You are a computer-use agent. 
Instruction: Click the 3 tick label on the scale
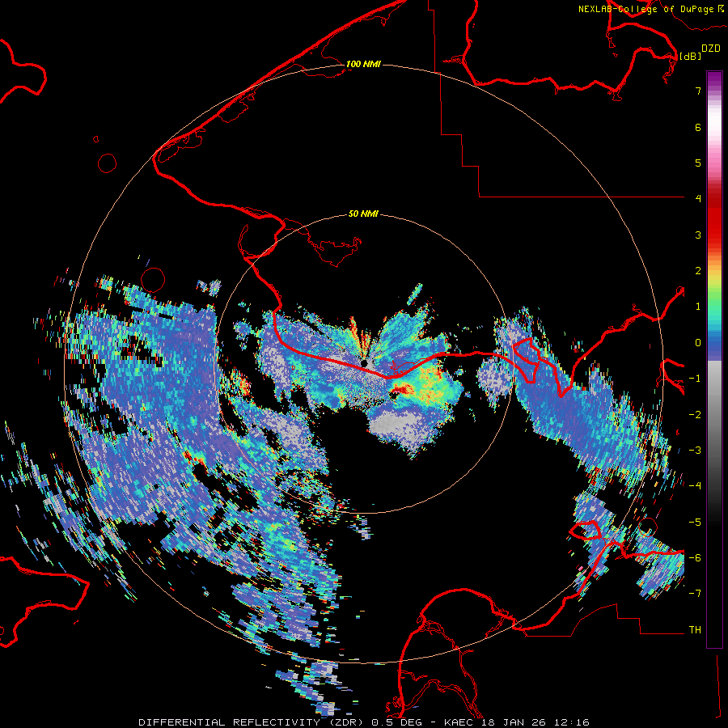[698, 235]
